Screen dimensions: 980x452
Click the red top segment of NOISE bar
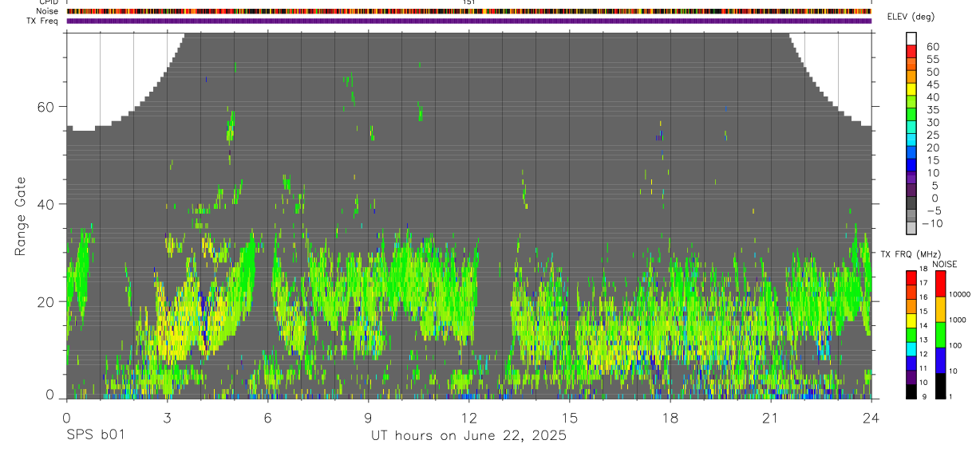941,284
